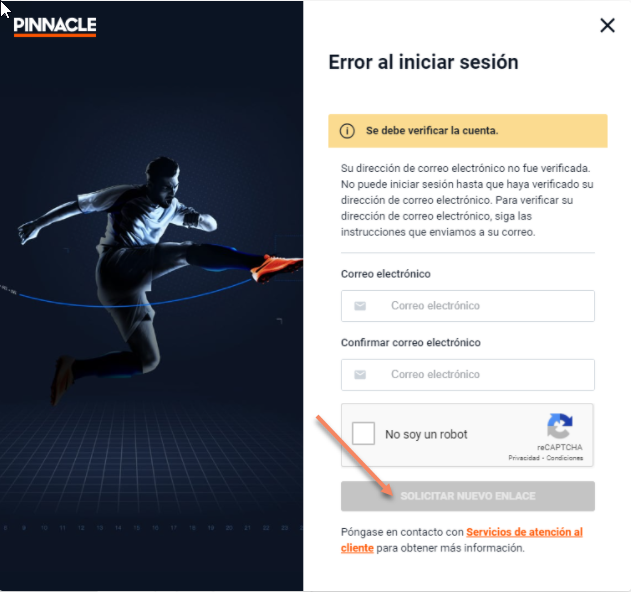Click the "No soy un robot" label text

pyautogui.click(x=426, y=434)
